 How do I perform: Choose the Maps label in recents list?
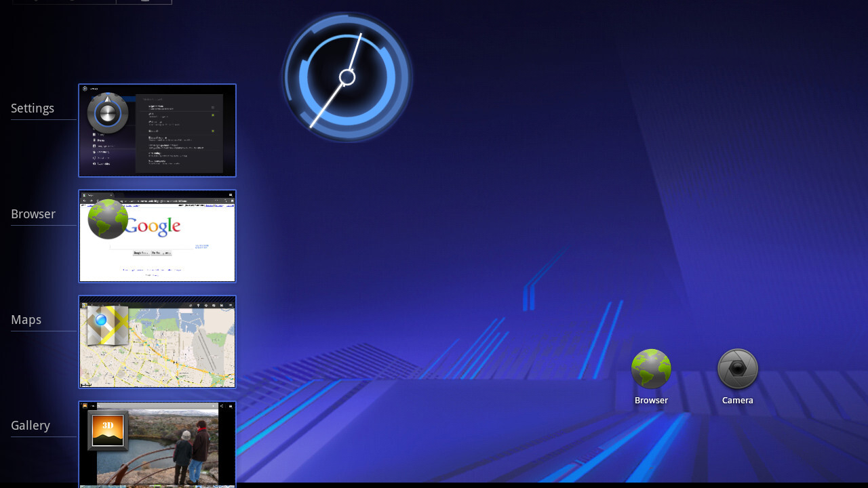pyautogui.click(x=26, y=320)
